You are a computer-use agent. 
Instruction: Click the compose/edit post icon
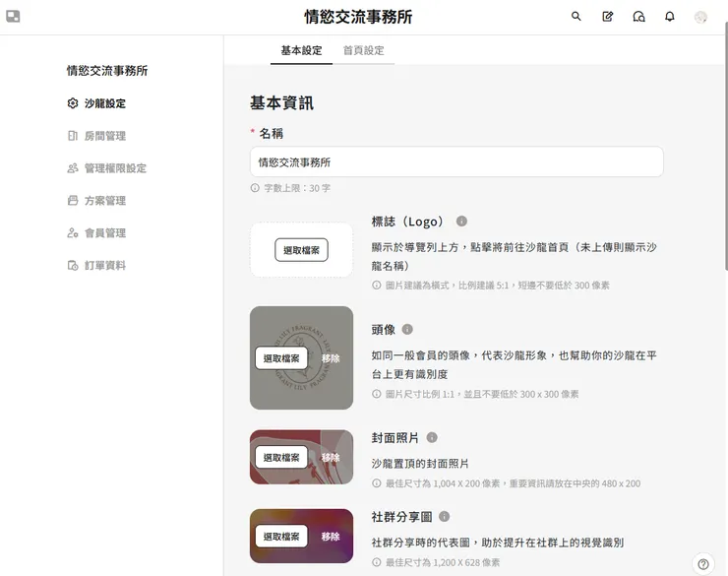point(607,17)
